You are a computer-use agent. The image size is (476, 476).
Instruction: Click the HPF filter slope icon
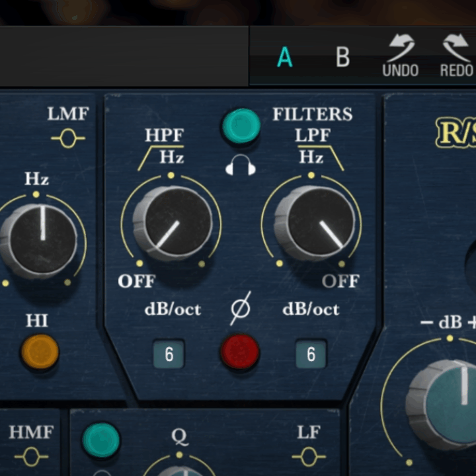tap(152, 159)
